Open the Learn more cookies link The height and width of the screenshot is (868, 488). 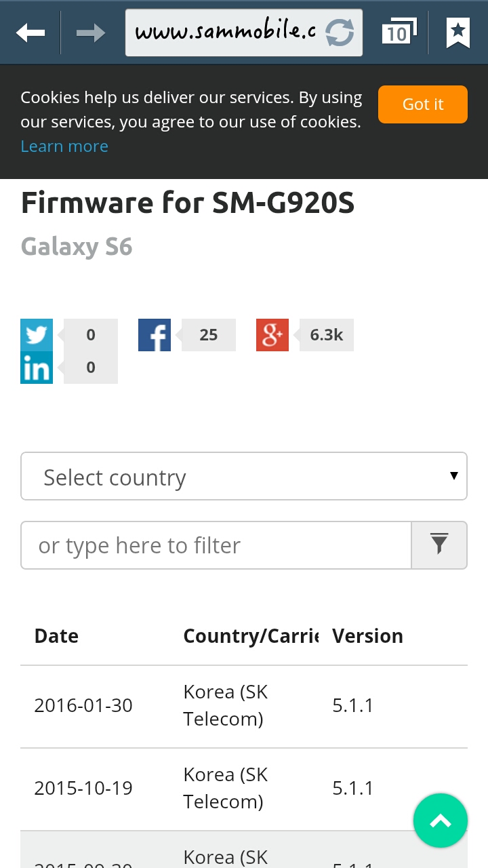coord(64,146)
